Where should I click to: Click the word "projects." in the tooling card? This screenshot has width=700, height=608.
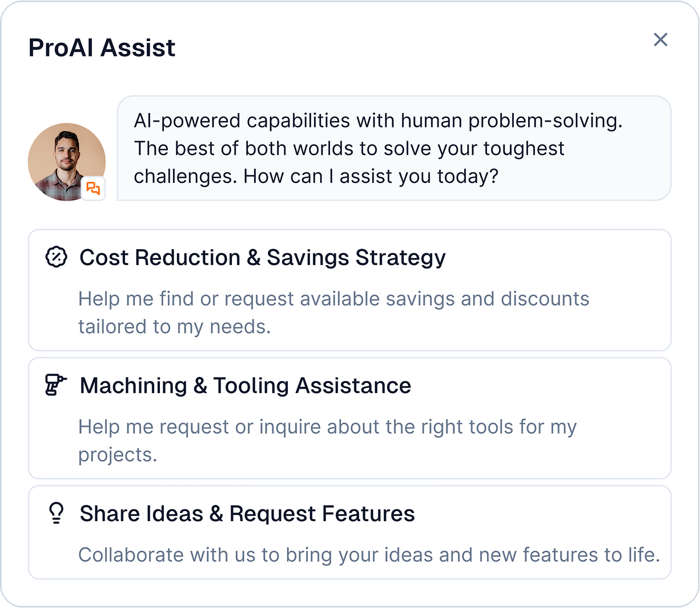point(118,455)
